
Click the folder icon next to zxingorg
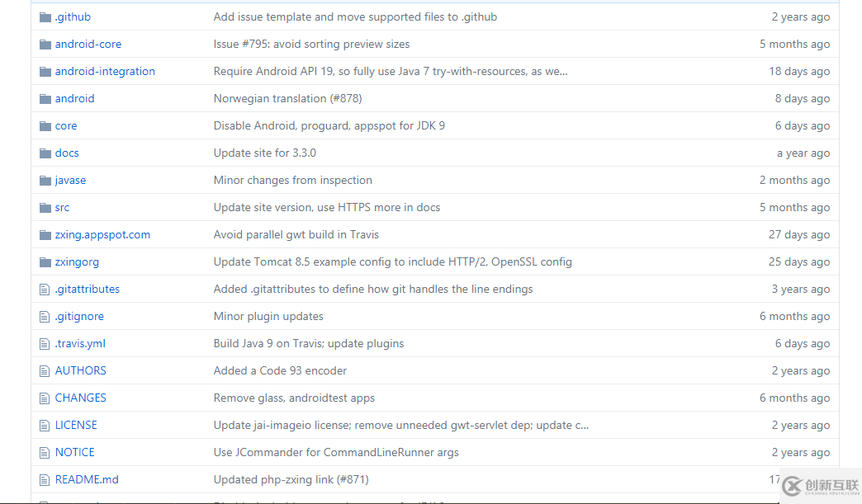pyautogui.click(x=45, y=262)
